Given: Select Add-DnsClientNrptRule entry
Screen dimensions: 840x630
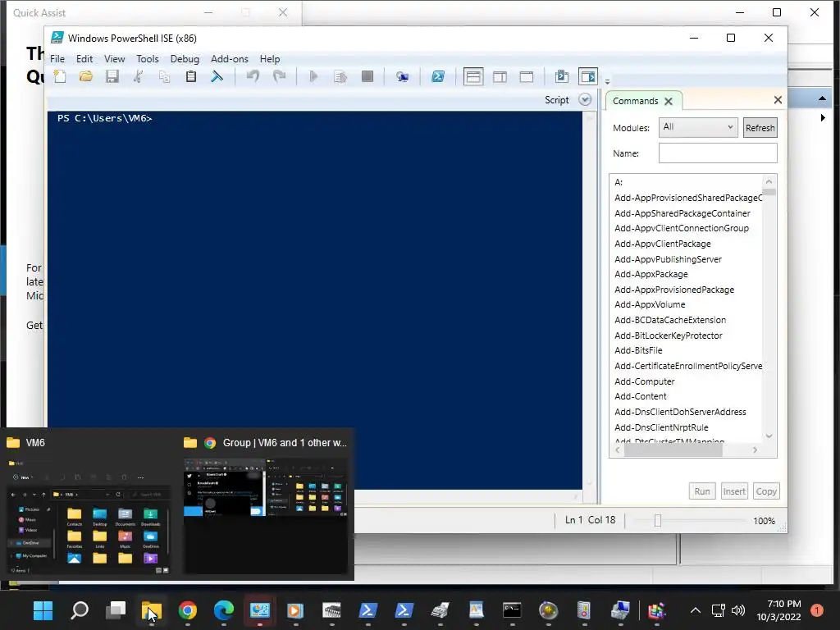Looking at the screenshot, I should tap(661, 427).
